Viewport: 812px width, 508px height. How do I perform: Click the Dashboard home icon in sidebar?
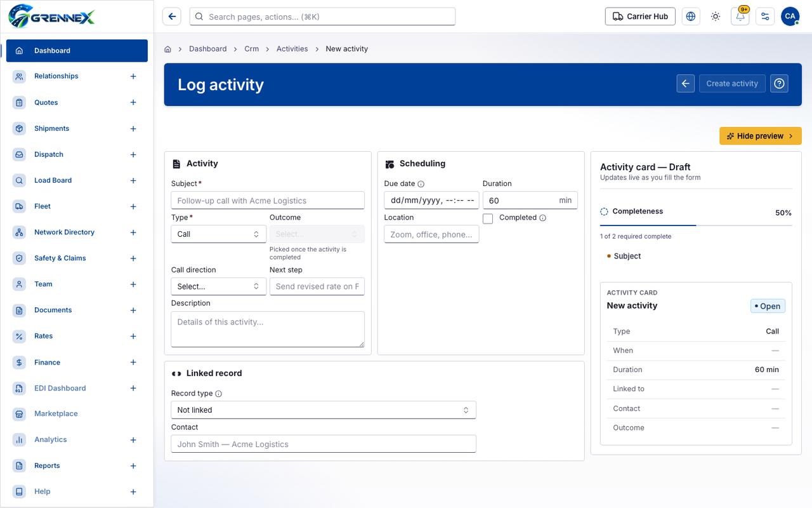click(x=20, y=51)
